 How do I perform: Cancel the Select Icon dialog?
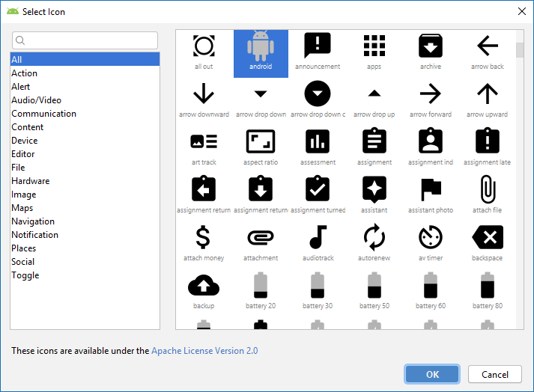tap(495, 374)
